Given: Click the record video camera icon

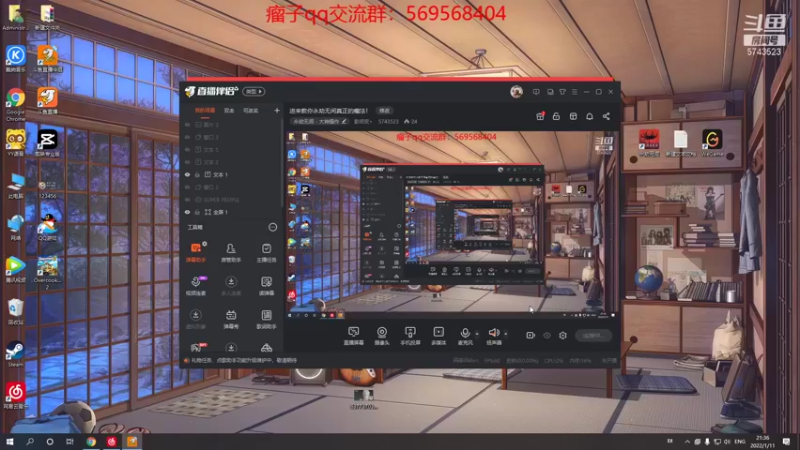Looking at the screenshot, I should pos(531,335).
